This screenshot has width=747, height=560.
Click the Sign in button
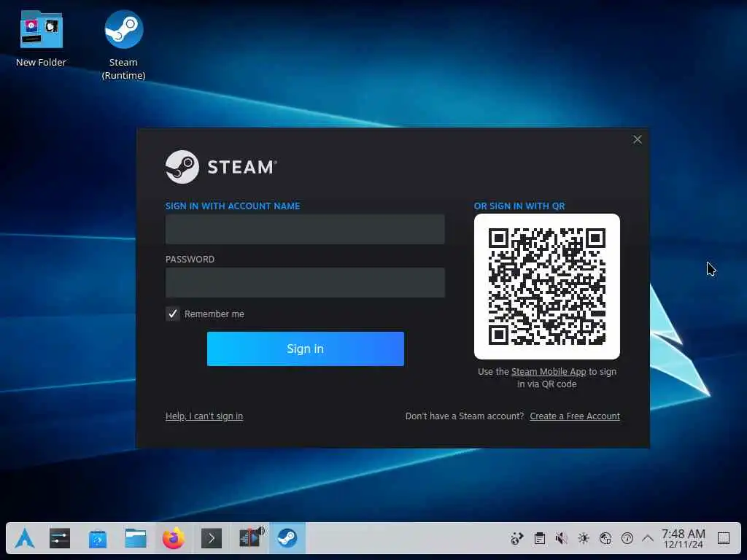tap(306, 349)
